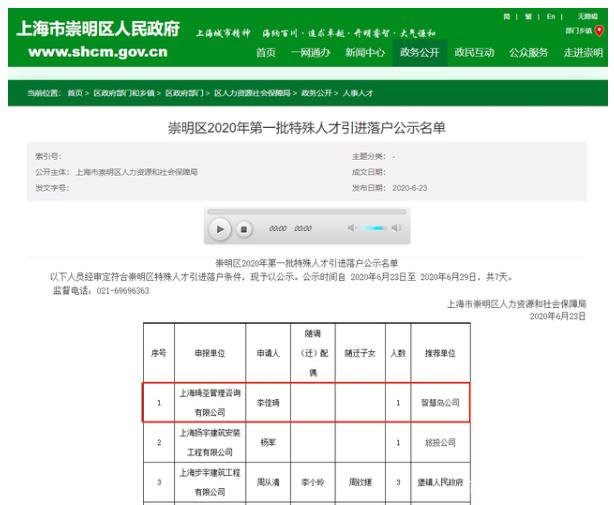Screen dimensions: 614x505
Task: Click breadcrumb 区人力资源社会保障局
Action: (252, 93)
